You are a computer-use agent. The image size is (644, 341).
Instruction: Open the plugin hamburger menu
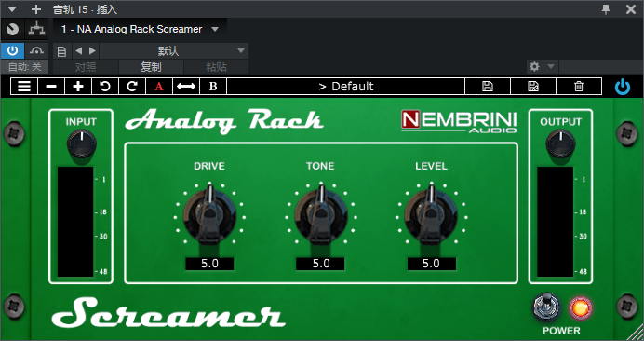(24, 87)
